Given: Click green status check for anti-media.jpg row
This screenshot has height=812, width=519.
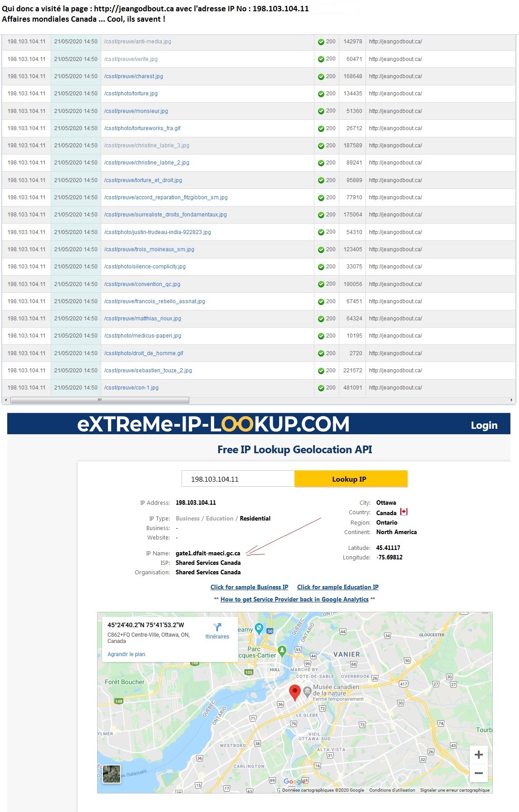Looking at the screenshot, I should 321,42.
